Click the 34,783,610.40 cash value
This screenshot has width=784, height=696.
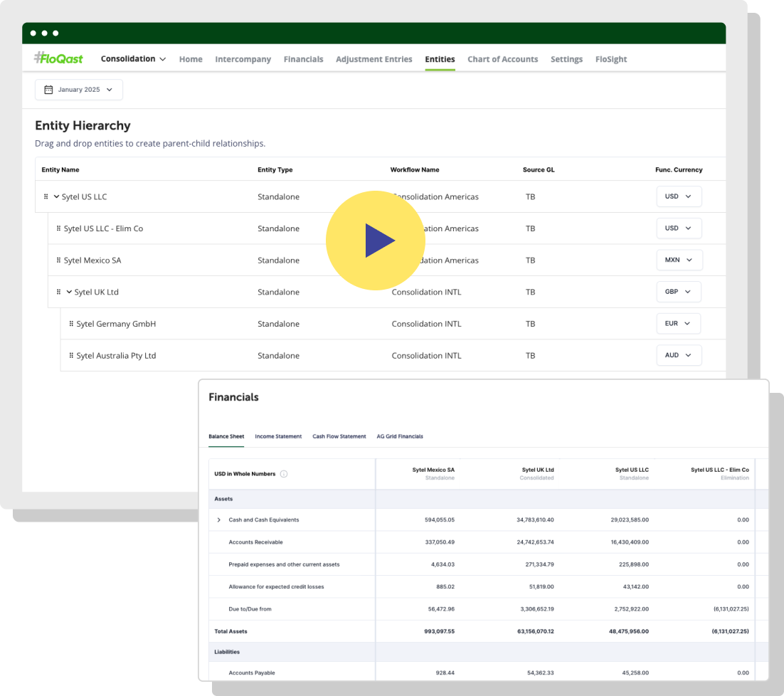pyautogui.click(x=535, y=520)
